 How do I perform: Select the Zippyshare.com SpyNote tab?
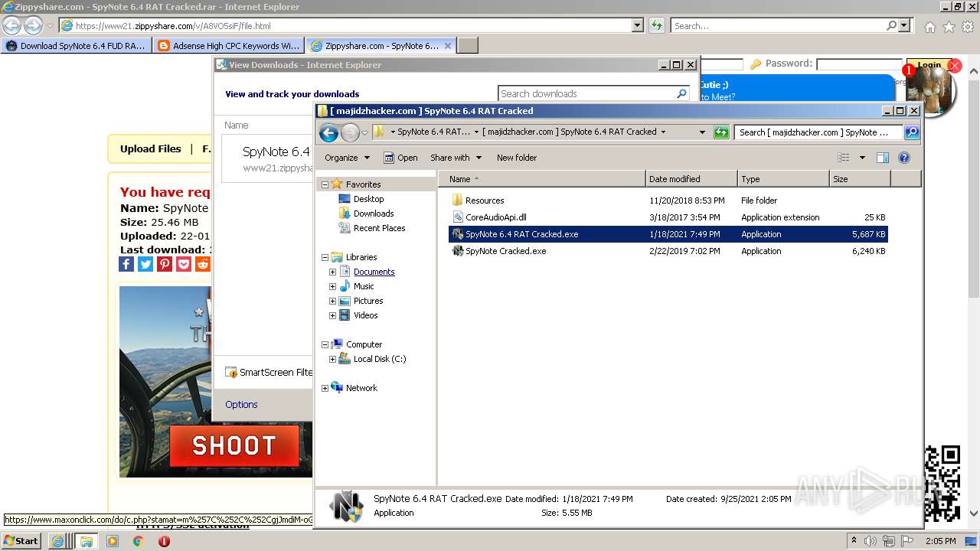point(381,46)
